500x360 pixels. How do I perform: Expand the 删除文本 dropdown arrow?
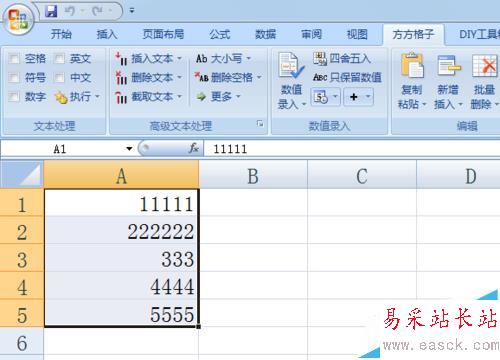tap(179, 78)
